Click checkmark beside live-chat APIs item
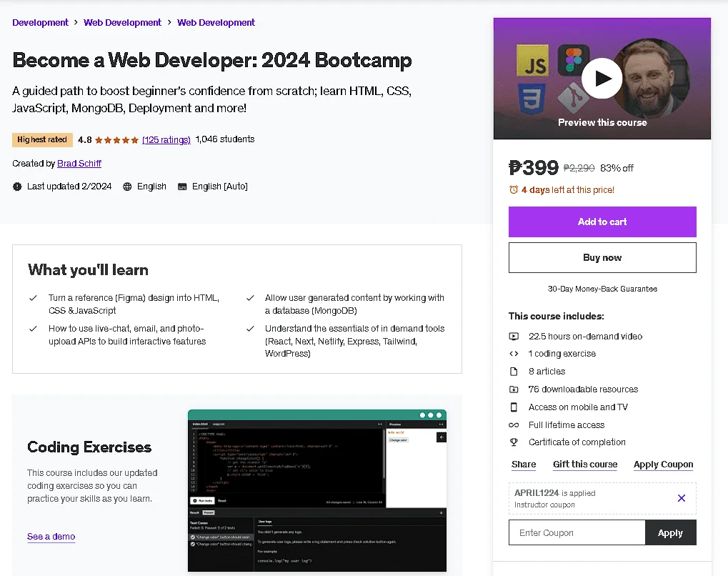 (33, 329)
